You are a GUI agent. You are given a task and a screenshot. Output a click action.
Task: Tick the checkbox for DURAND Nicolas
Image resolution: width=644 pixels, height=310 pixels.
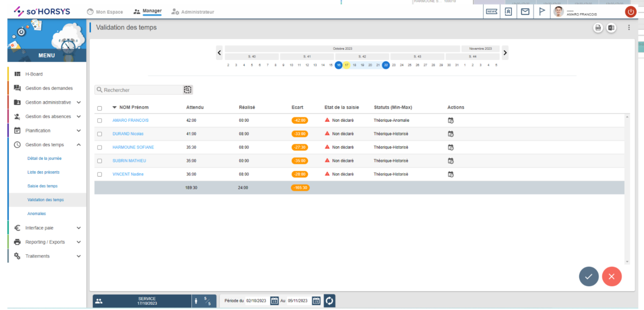100,134
